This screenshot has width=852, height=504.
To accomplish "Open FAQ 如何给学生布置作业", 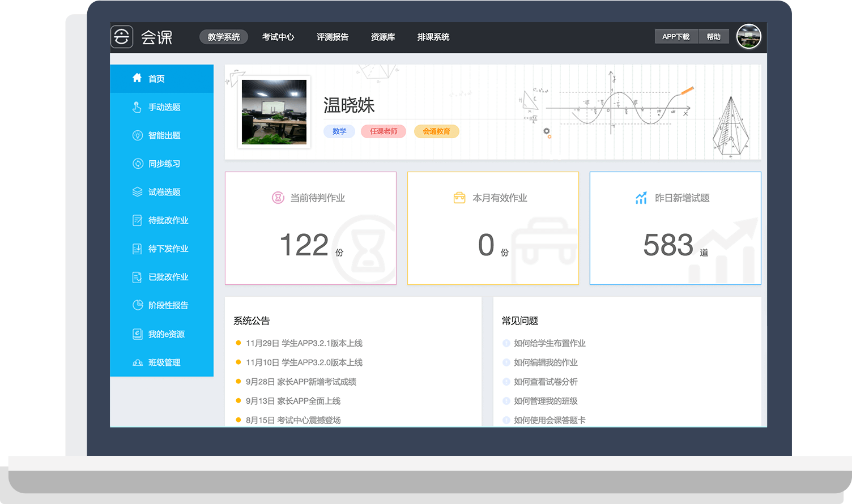I will pyautogui.click(x=549, y=343).
